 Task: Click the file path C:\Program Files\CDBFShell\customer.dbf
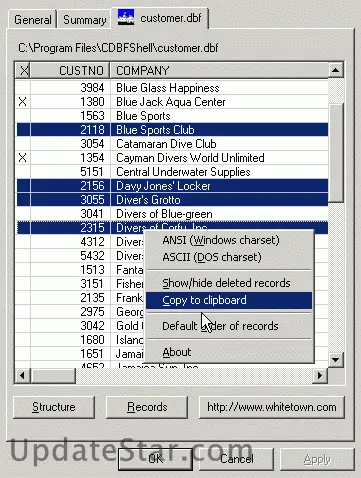pyautogui.click(x=118, y=48)
